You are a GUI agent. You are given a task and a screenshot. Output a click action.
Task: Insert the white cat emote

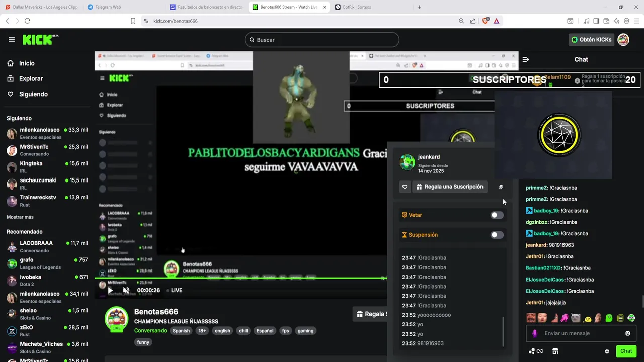click(576, 318)
